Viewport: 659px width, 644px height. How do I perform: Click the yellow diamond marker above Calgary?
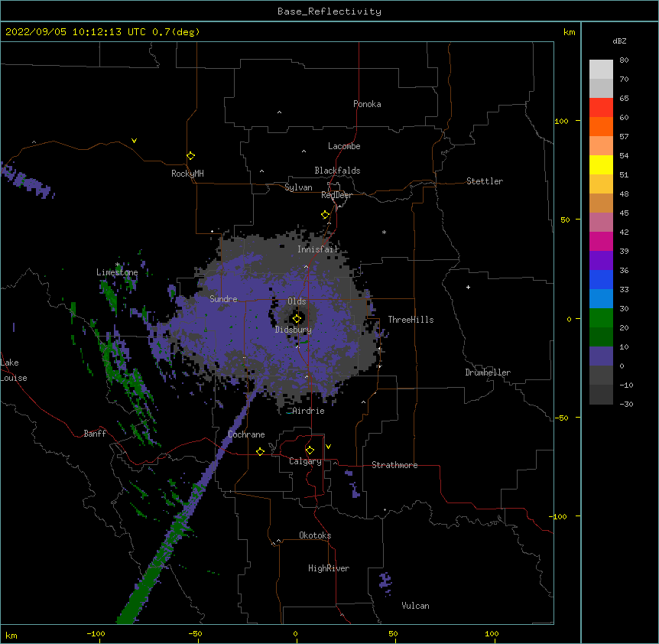[x=310, y=450]
